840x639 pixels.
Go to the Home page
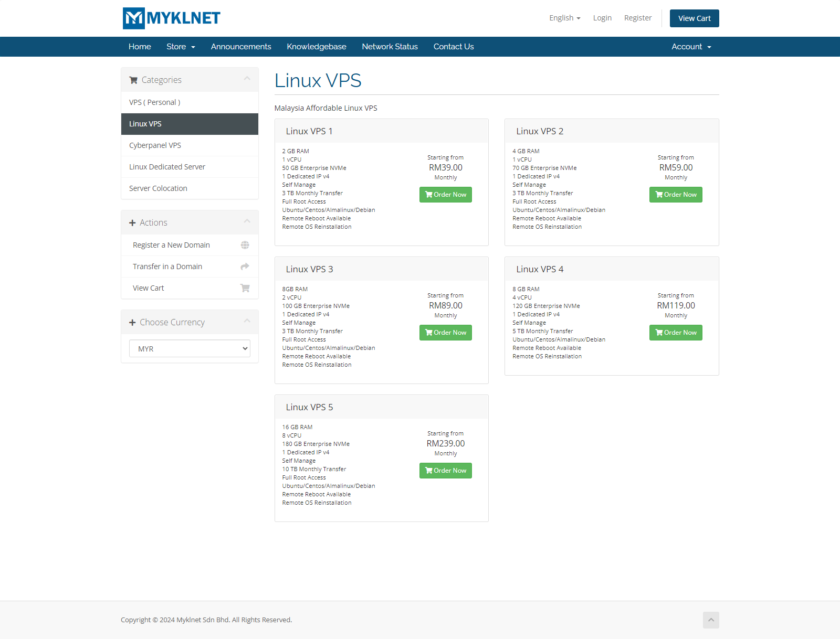tap(140, 47)
